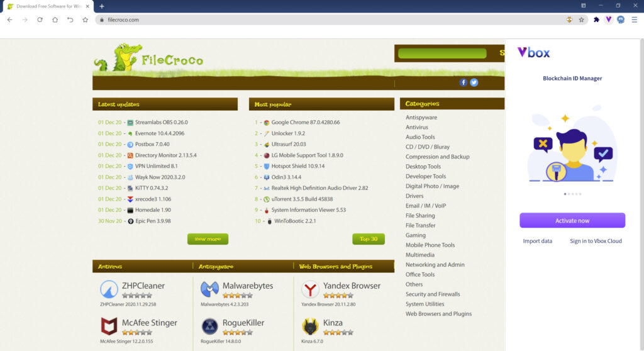Click the uTorrent icon in Most popular
This screenshot has width=644, height=351.
[x=266, y=199]
